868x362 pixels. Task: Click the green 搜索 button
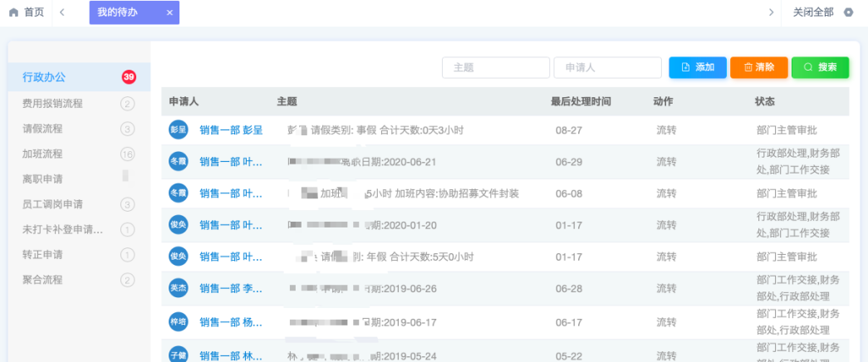click(820, 67)
